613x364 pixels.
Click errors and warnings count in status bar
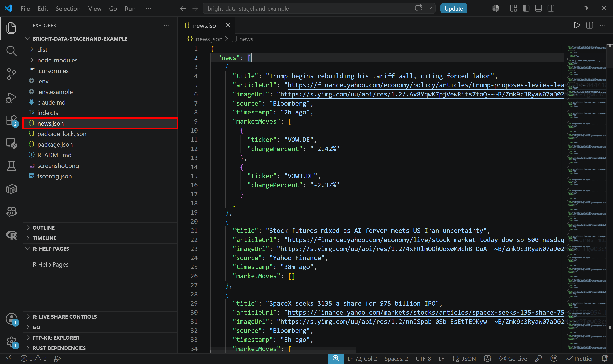[33, 359]
